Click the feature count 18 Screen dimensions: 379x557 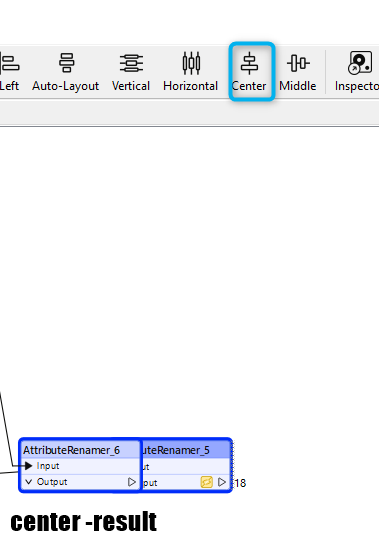point(240,483)
